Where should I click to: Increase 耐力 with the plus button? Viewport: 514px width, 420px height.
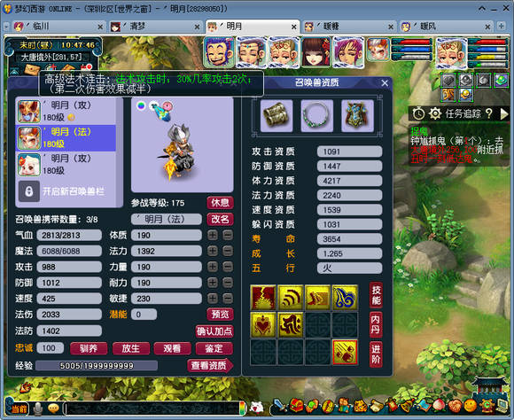tap(213, 283)
